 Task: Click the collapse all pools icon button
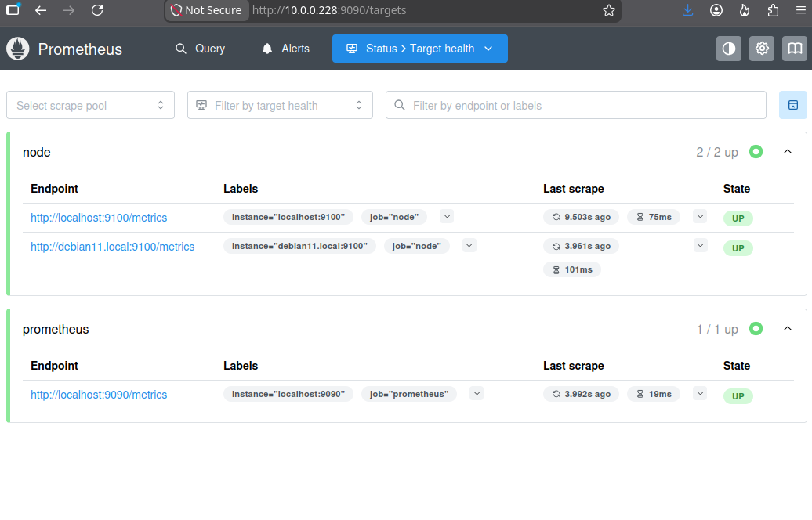tap(793, 105)
